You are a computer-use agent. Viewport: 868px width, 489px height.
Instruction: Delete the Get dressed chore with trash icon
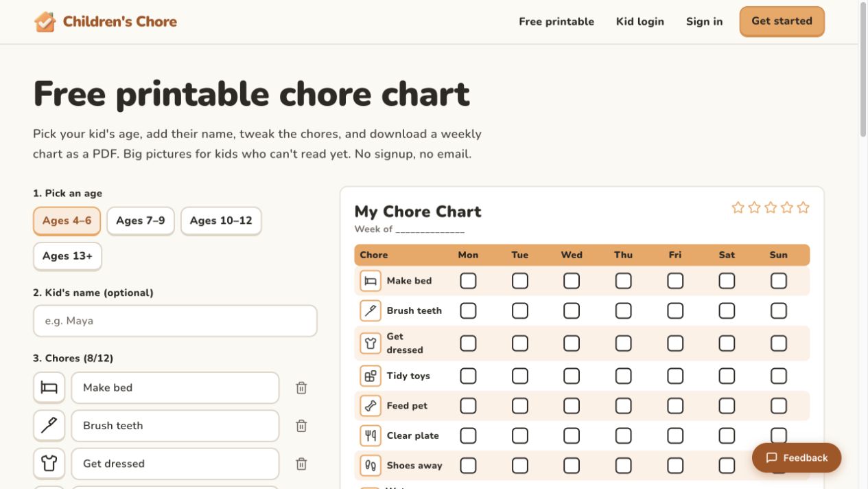(301, 464)
